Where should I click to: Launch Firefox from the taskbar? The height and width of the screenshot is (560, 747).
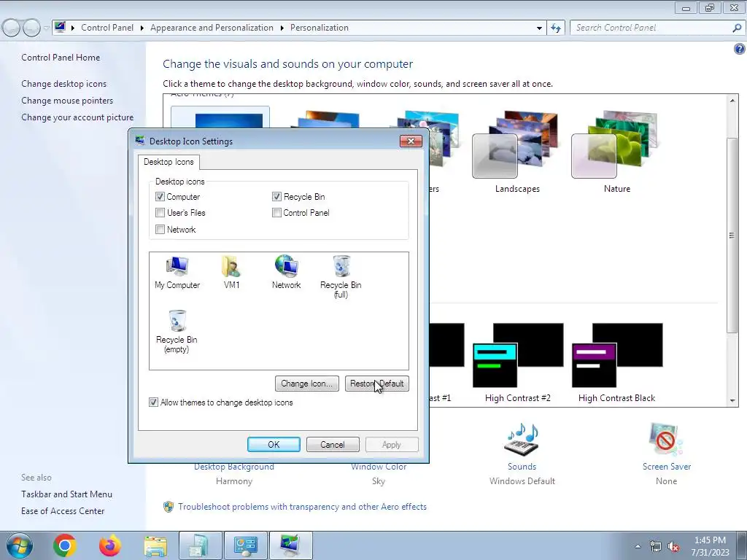pos(110,545)
